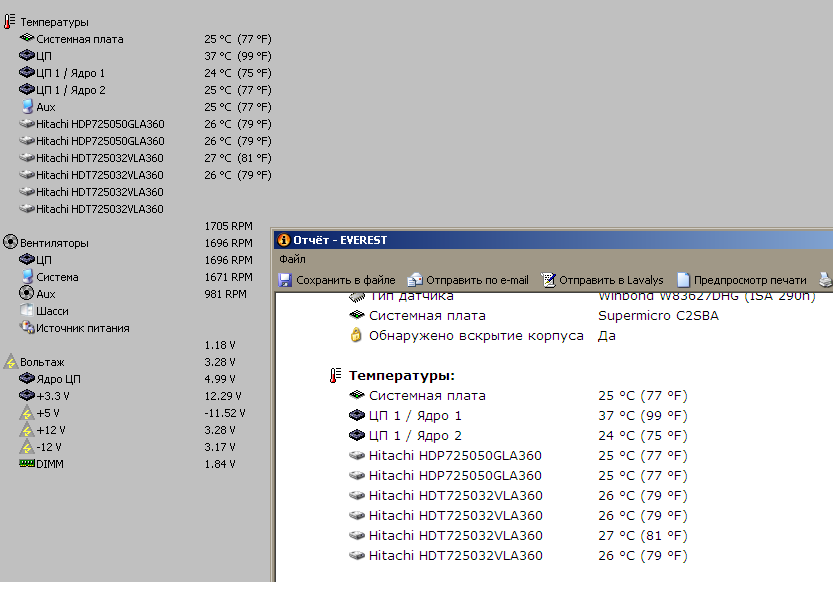Select the DIMM label
833x598 pixels.
(50, 464)
